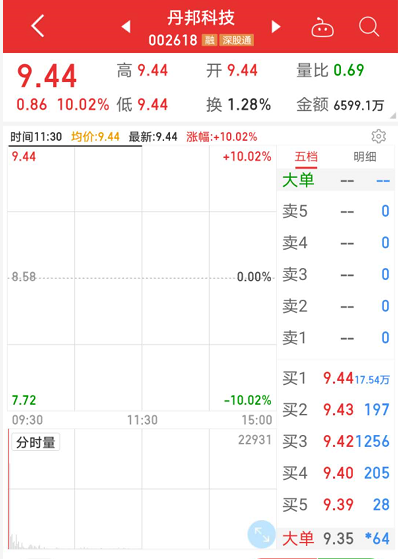The image size is (398, 559).
Task: Switch to next stock with right triangle
Action: [276, 27]
